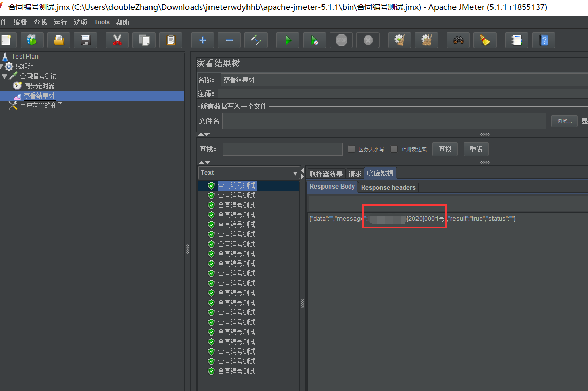
Task: Click the Copy icon in toolbar
Action: [144, 40]
